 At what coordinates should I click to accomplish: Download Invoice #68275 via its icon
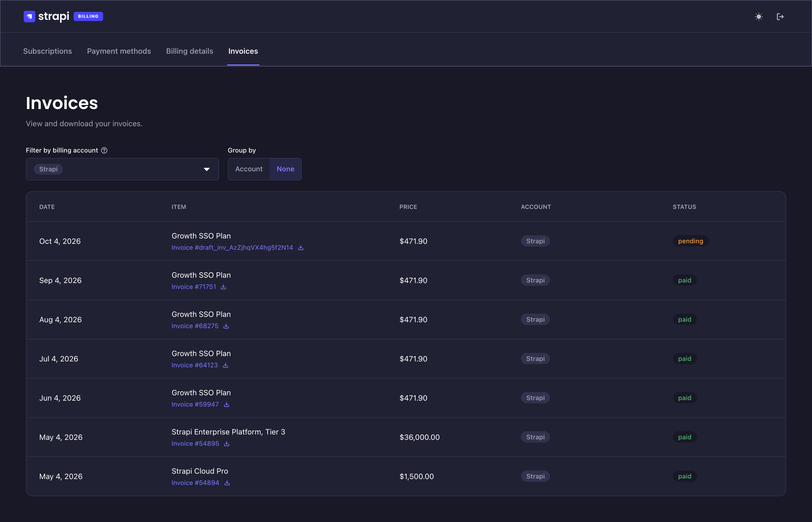pyautogui.click(x=226, y=326)
